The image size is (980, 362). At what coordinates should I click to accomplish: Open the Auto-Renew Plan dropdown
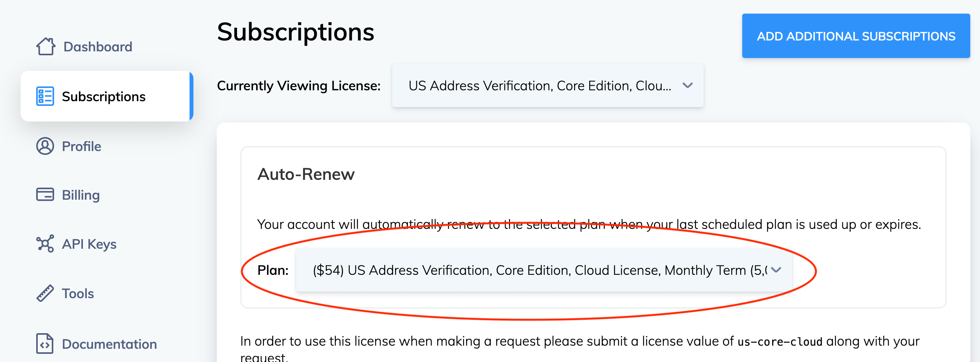539,270
